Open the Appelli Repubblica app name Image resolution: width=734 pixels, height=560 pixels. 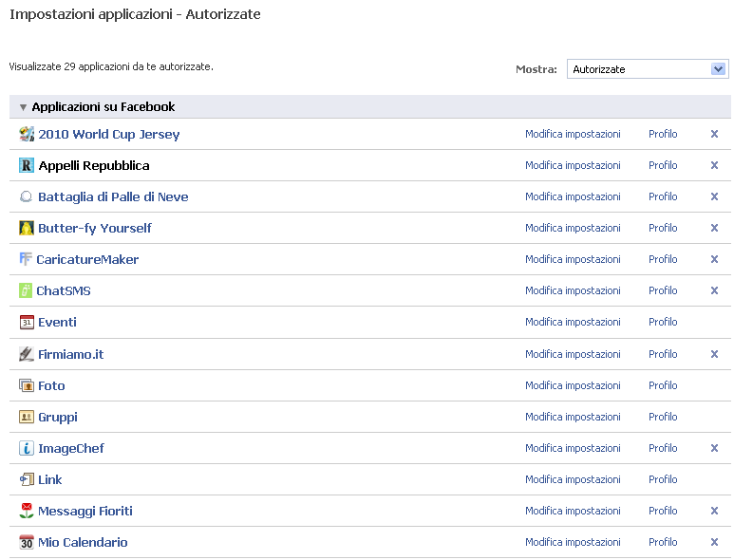94,165
